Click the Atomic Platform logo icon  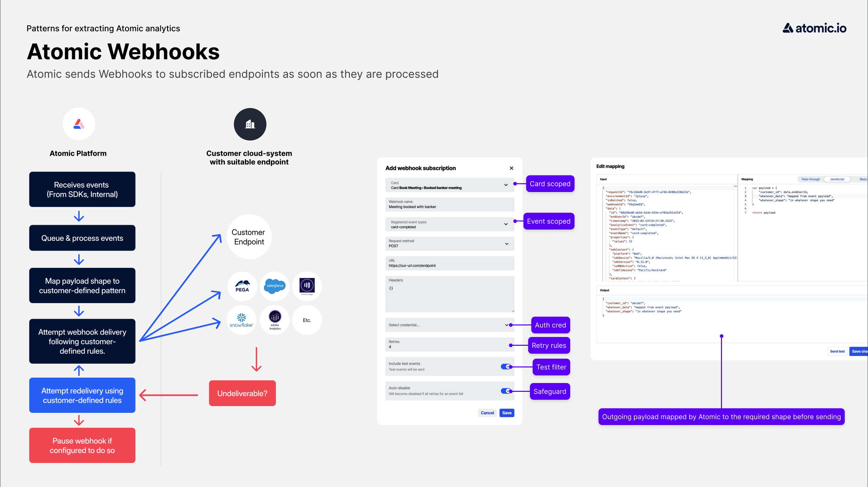[x=79, y=124]
